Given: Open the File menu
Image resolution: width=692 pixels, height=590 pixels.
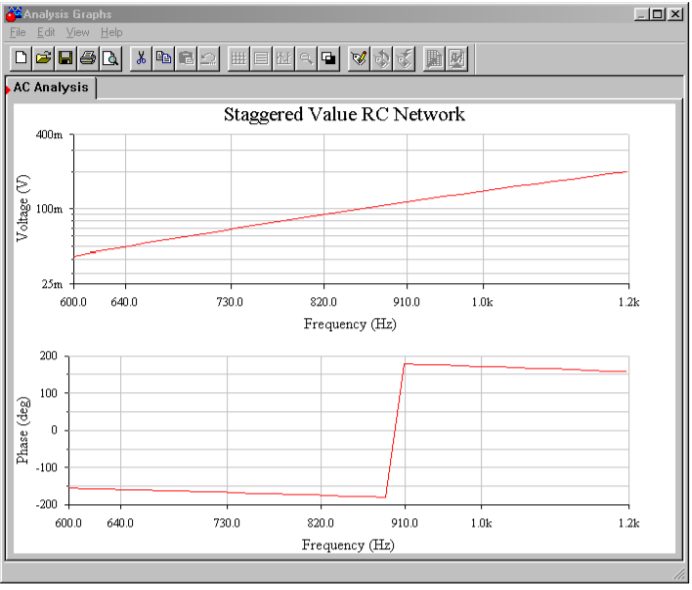Looking at the screenshot, I should click(17, 33).
